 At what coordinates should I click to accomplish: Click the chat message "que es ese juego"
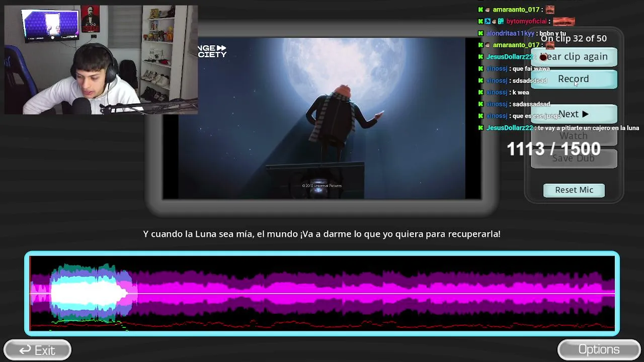pyautogui.click(x=536, y=116)
